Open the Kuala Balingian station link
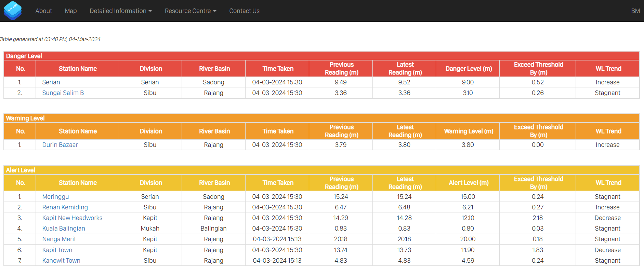Screen dimensions: 644x276 [x=64, y=229]
